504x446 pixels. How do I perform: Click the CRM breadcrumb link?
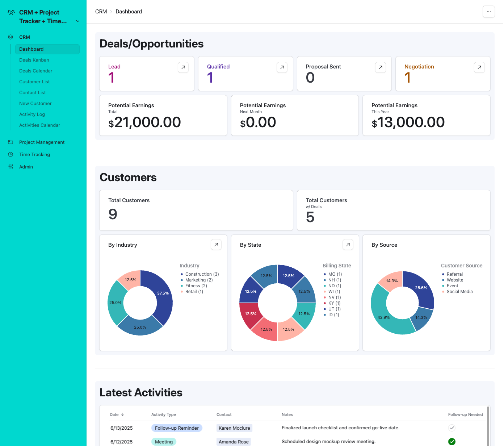101,11
